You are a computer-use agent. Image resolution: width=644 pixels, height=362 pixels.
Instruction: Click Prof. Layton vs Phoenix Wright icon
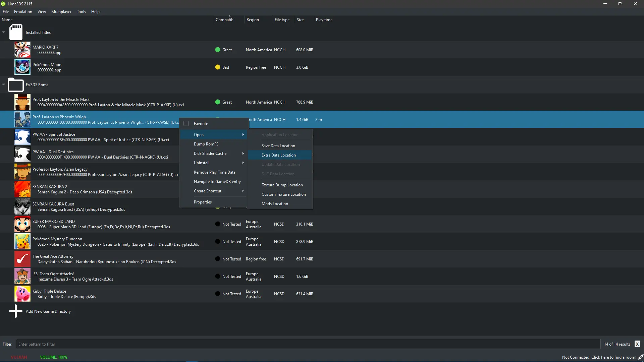(22, 119)
